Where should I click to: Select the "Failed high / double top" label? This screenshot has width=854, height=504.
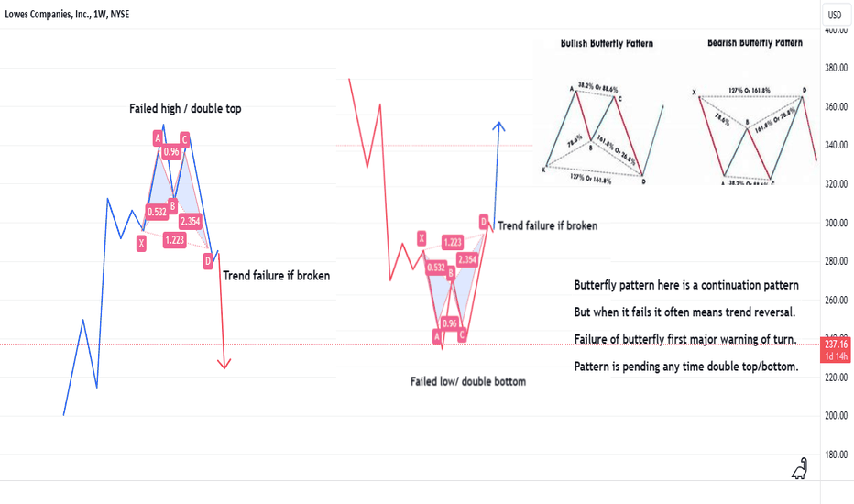tap(185, 108)
